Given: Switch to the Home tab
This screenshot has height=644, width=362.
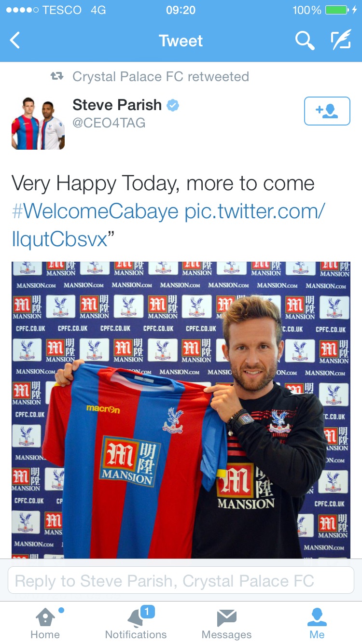Looking at the screenshot, I should 45,623.
